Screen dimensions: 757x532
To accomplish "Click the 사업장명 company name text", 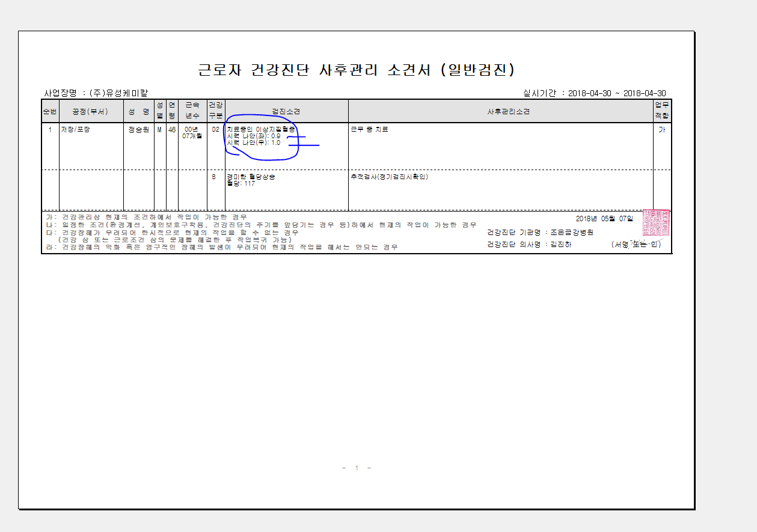I will pyautogui.click(x=96, y=93).
